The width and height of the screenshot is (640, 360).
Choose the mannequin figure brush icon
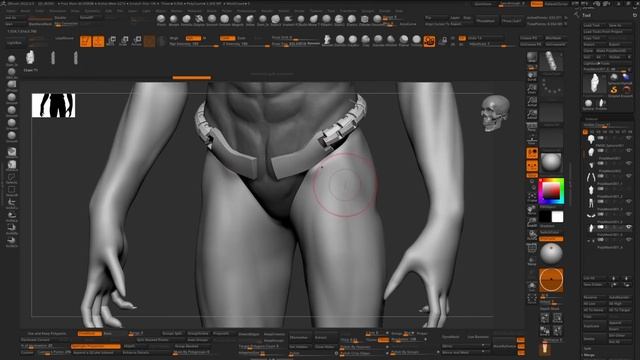327,40
